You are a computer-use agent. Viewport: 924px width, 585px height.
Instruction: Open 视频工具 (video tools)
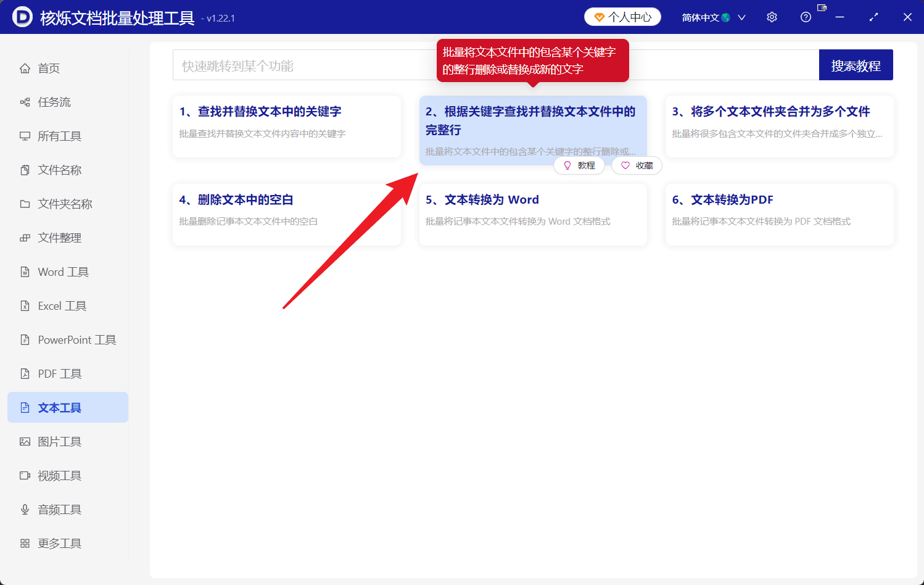click(58, 475)
